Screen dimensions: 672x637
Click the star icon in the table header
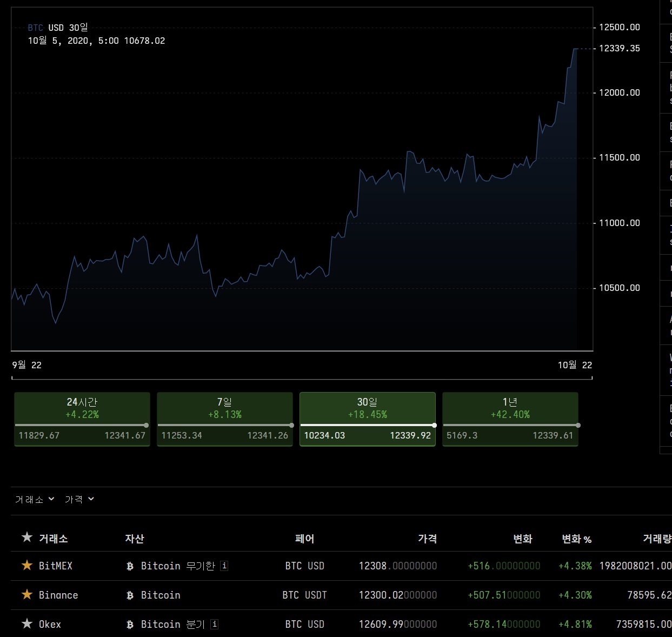tap(27, 538)
